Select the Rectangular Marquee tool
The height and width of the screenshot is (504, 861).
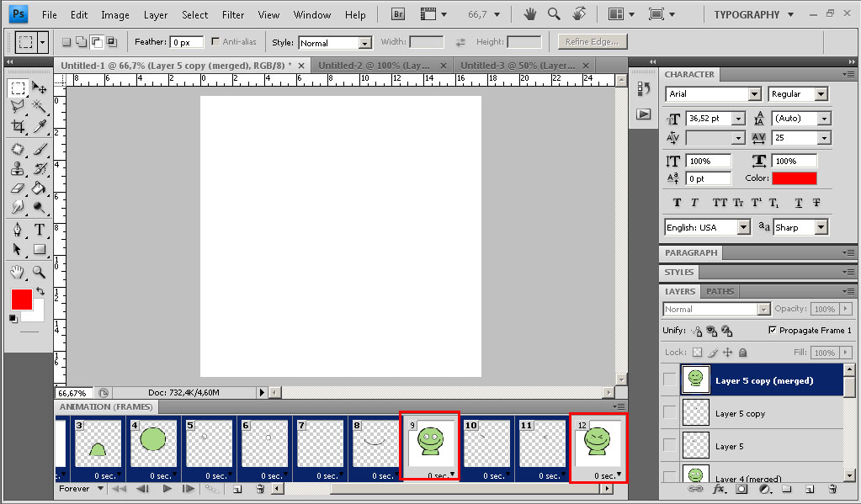[x=18, y=88]
